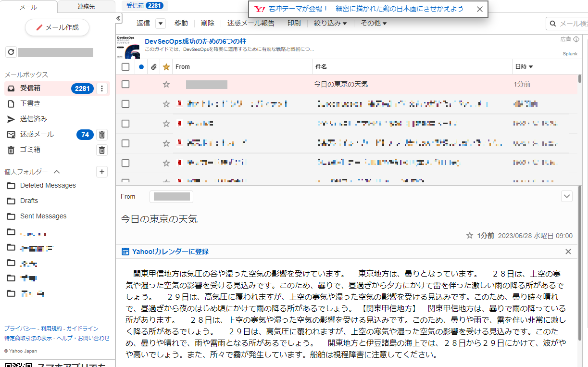This screenshot has width=588, height=367.
Task: Star the 今日の東京の天気 email
Action: (x=166, y=84)
